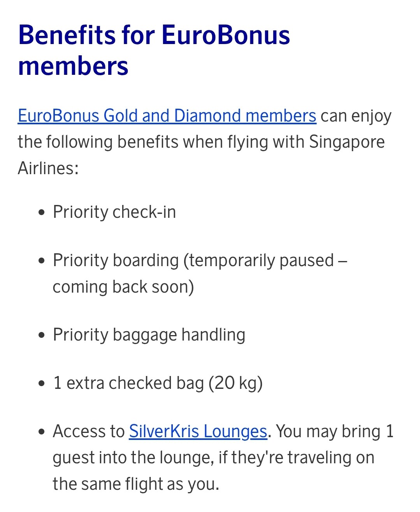Click the 1 extra checked bag item
The image size is (420, 512).
point(158,383)
